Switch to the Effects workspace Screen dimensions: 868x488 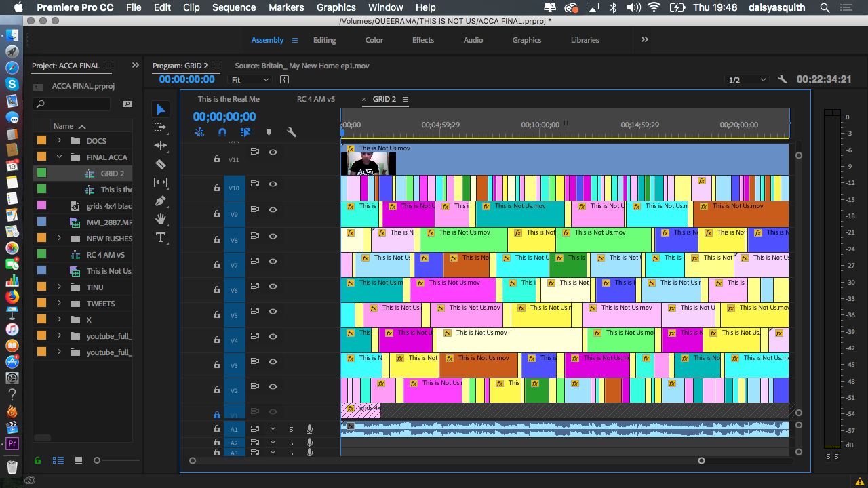click(423, 40)
